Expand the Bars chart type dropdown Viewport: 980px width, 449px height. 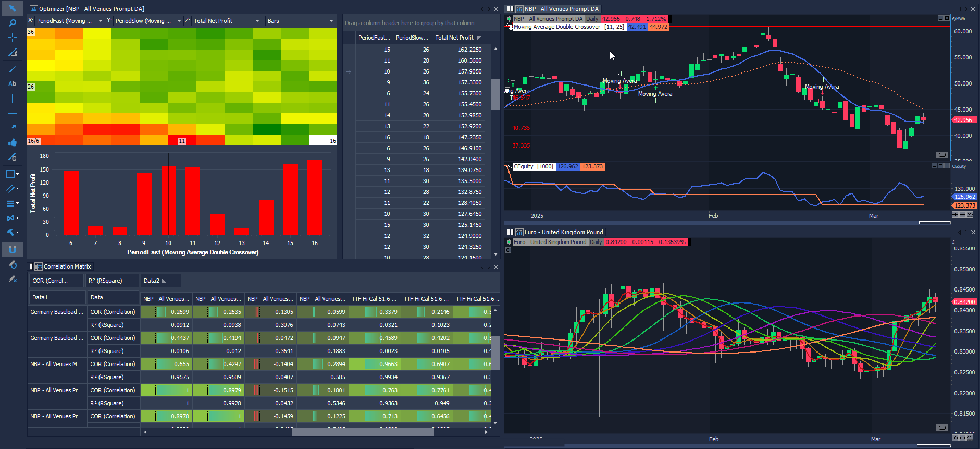[x=300, y=21]
